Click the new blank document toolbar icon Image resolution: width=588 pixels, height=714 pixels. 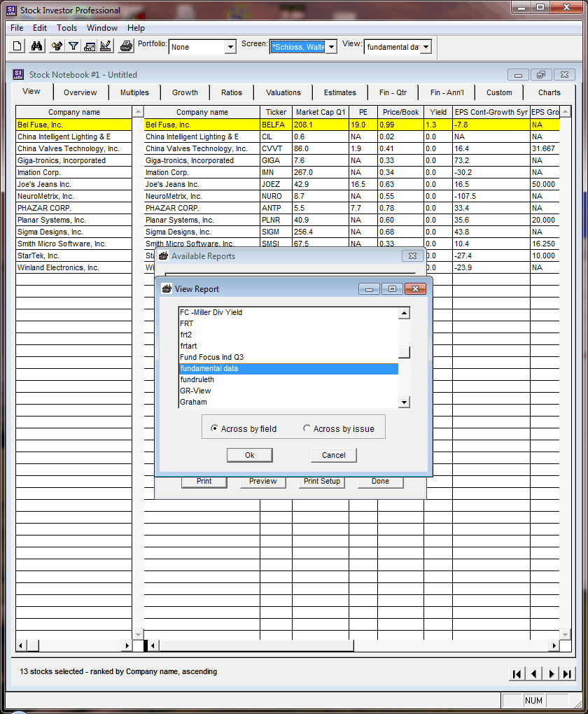pos(17,46)
